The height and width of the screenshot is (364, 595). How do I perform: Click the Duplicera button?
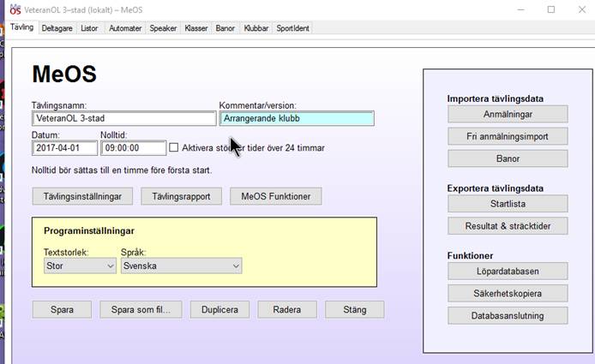click(x=219, y=310)
